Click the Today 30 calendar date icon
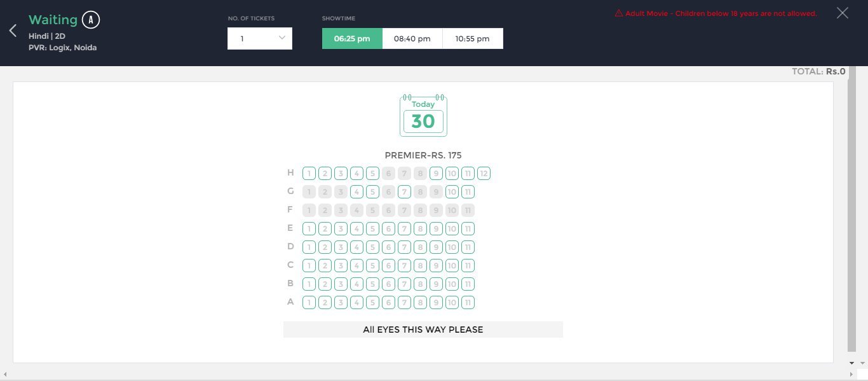The width and height of the screenshot is (868, 381). (423, 115)
